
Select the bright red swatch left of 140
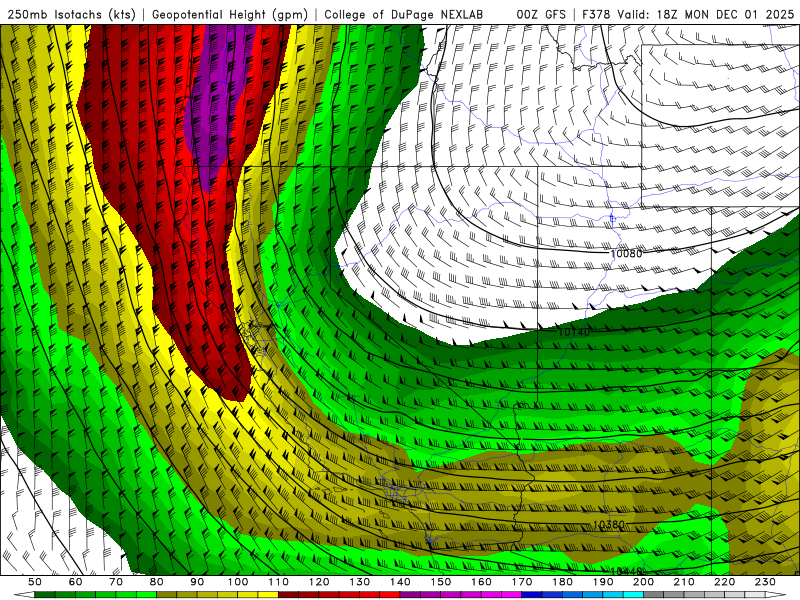click(390, 595)
